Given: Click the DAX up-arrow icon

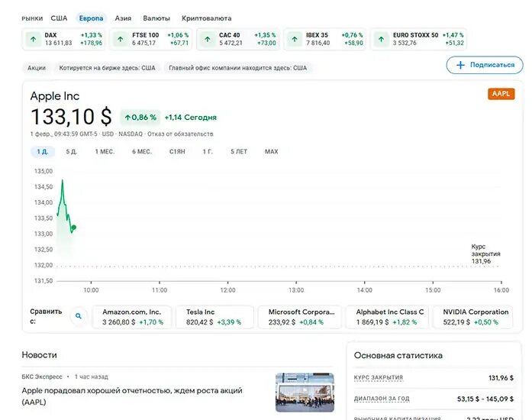Looking at the screenshot, I should pyautogui.click(x=34, y=39).
